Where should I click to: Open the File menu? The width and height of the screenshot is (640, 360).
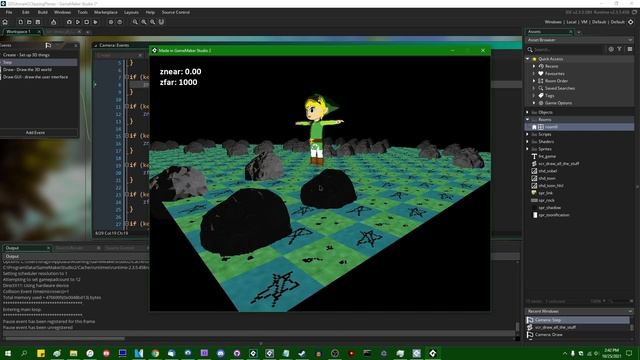9,12
